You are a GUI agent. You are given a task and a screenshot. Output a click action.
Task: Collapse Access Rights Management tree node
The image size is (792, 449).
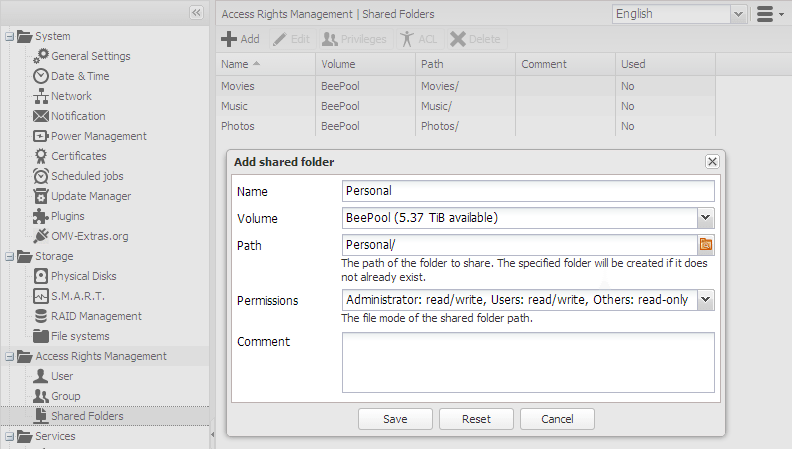pos(9,357)
